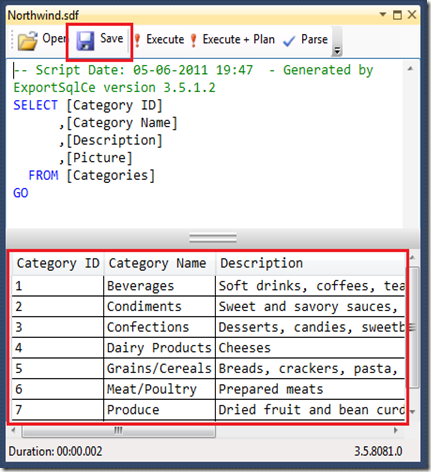Click results grid scroll down arrow

(x=413, y=412)
